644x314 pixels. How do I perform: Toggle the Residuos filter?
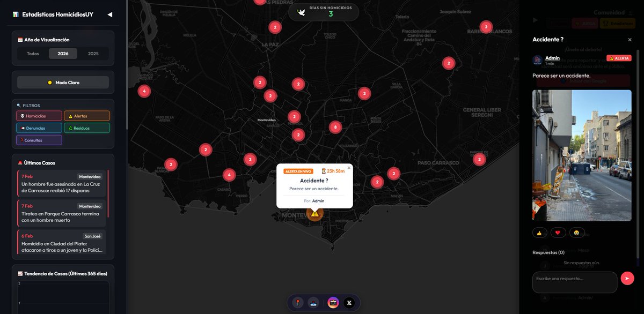87,128
